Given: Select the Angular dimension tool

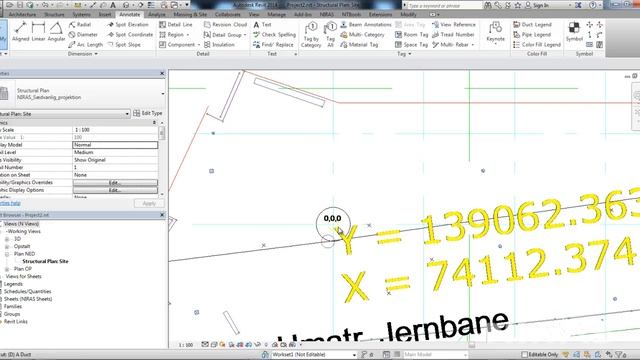Looking at the screenshot, I should 56,32.
